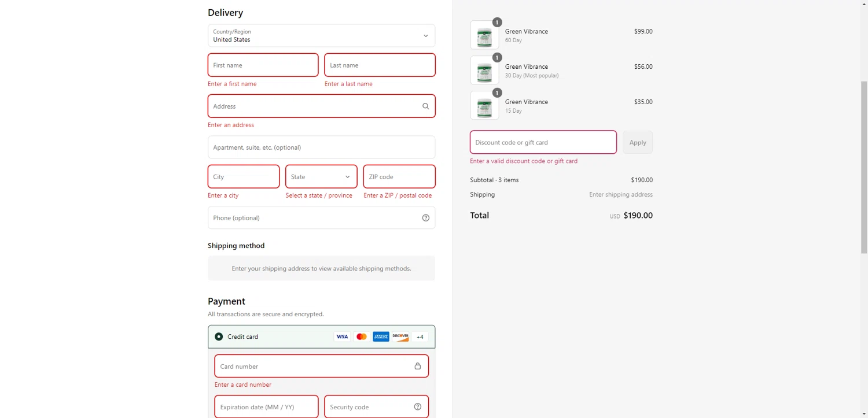
Task: Click the "Enter a city" error text
Action: pyautogui.click(x=223, y=195)
